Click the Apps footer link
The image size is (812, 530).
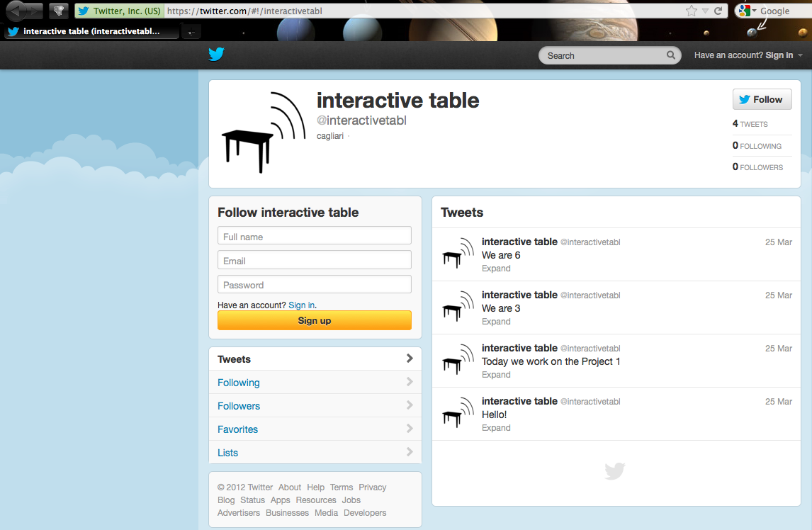coord(280,500)
